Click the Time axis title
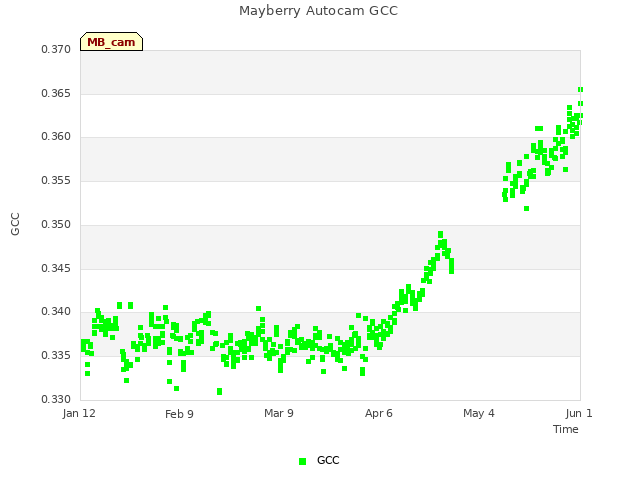Viewport: 640px width, 480px height. (566, 429)
